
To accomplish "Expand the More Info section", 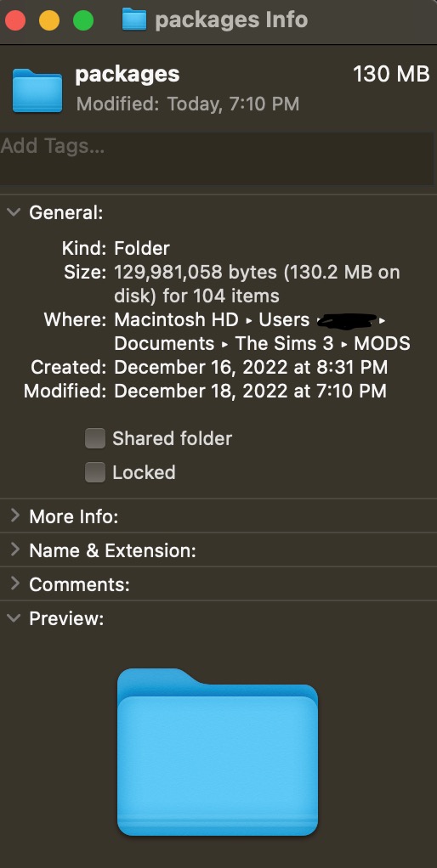I will 15,516.
